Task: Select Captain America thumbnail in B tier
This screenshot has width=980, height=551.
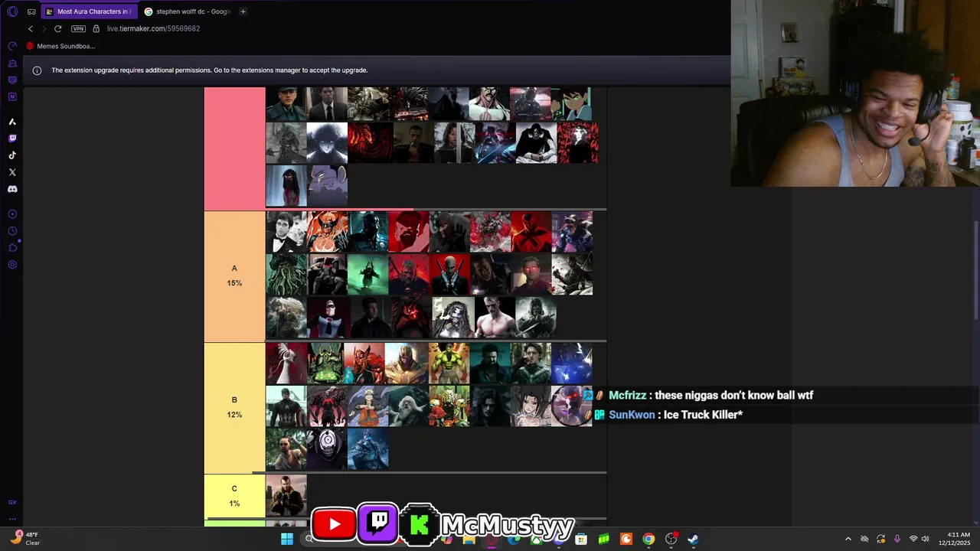Action: click(286, 406)
